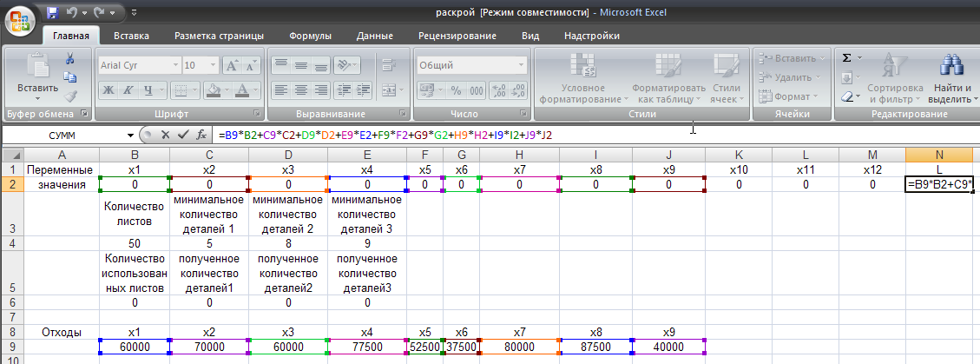The image size is (980, 364).
Task: Align text to bottom of cell
Action: coord(321,65)
